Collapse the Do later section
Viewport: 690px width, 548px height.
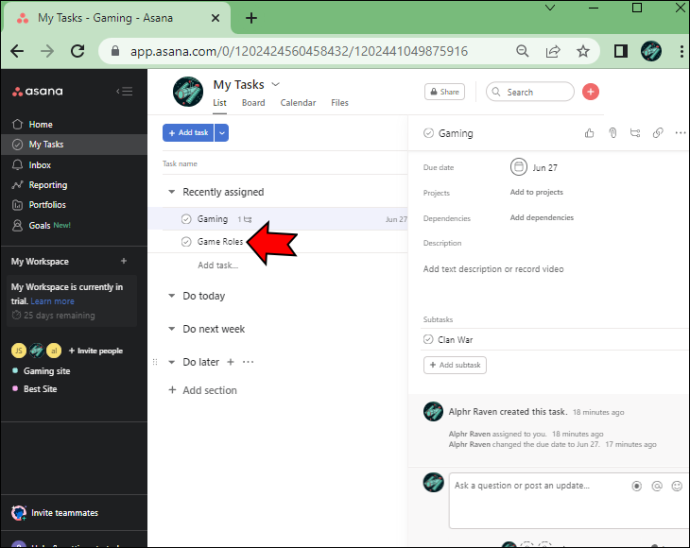tap(172, 362)
